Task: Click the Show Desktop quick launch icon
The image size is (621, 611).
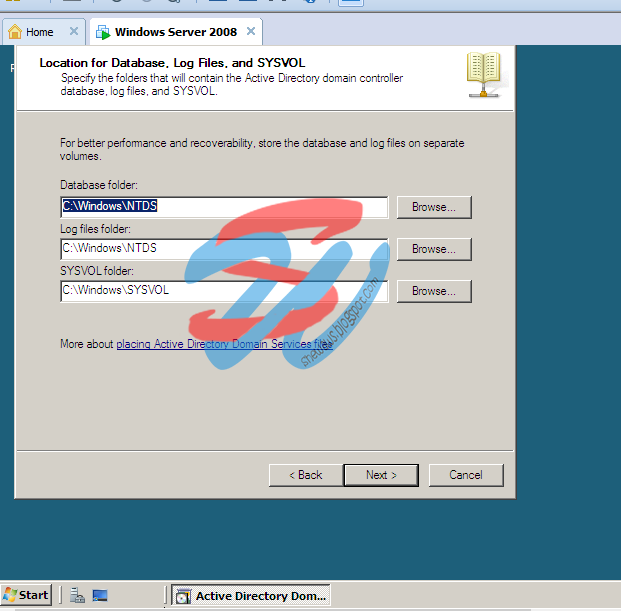Action: point(100,596)
